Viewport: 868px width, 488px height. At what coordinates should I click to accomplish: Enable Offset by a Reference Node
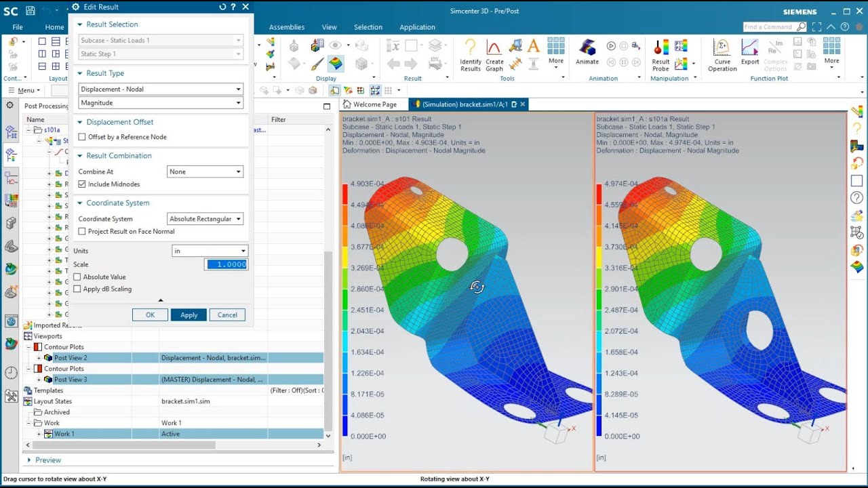(82, 137)
